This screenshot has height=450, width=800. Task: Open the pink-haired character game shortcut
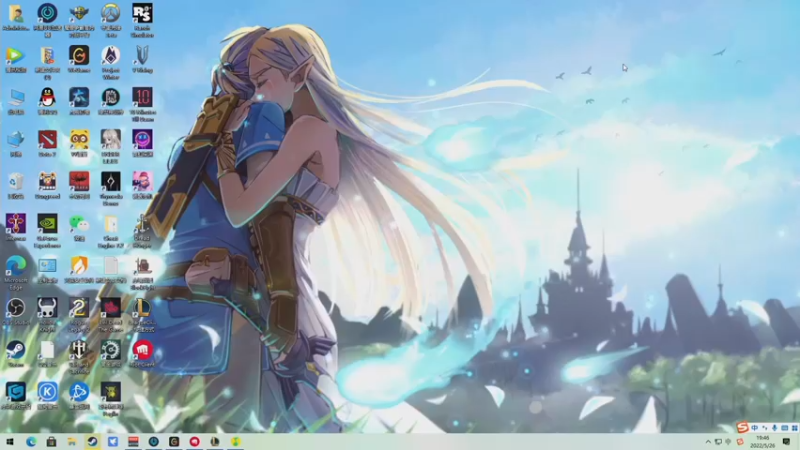(142, 182)
